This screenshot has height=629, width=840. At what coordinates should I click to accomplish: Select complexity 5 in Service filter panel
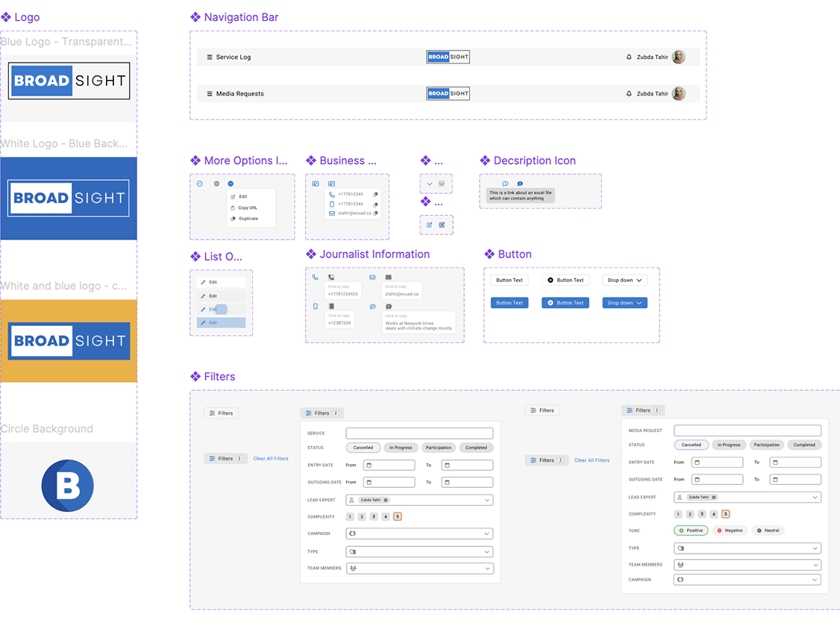point(398,516)
